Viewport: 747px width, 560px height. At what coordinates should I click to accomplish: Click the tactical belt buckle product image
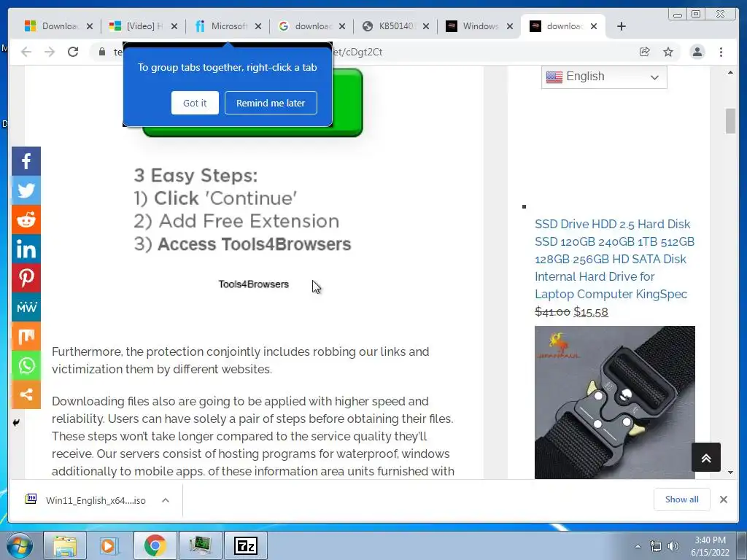(x=614, y=402)
